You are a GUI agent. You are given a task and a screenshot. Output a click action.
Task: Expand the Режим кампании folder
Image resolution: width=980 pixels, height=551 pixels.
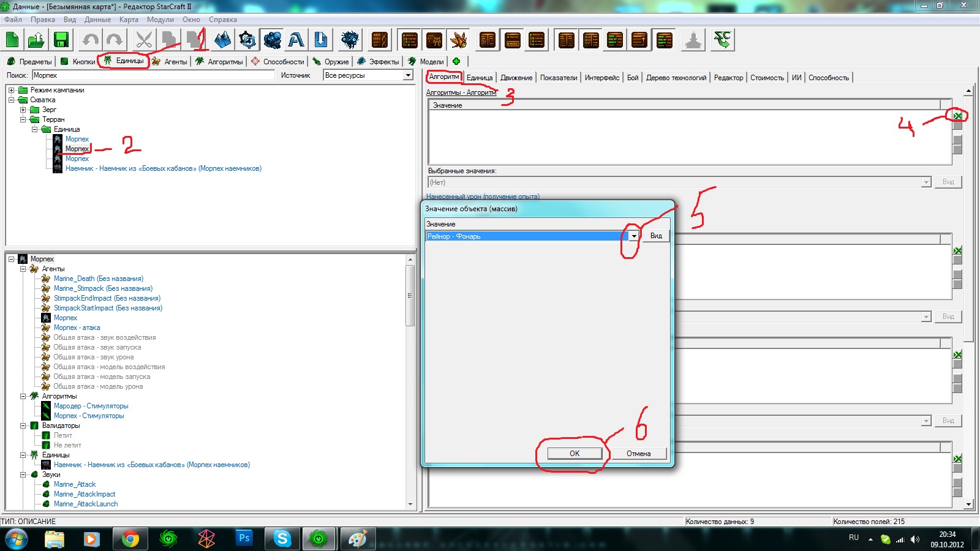[11, 90]
